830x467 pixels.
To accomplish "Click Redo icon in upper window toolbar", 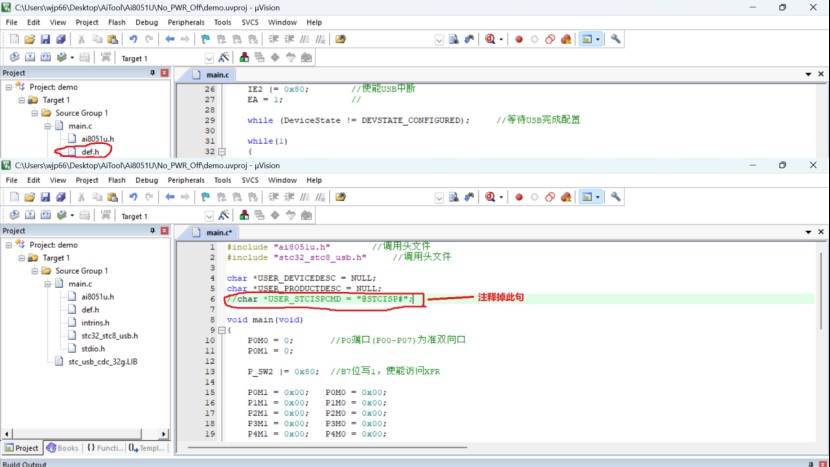I will (x=149, y=39).
